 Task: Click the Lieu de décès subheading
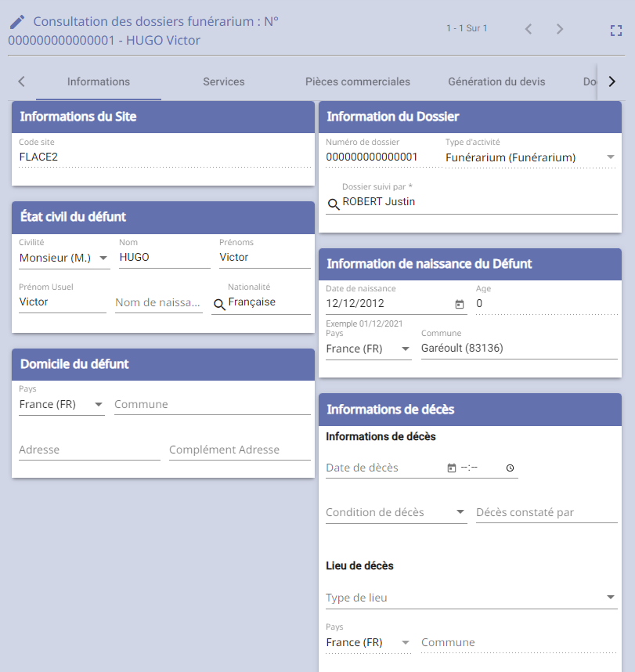(359, 565)
